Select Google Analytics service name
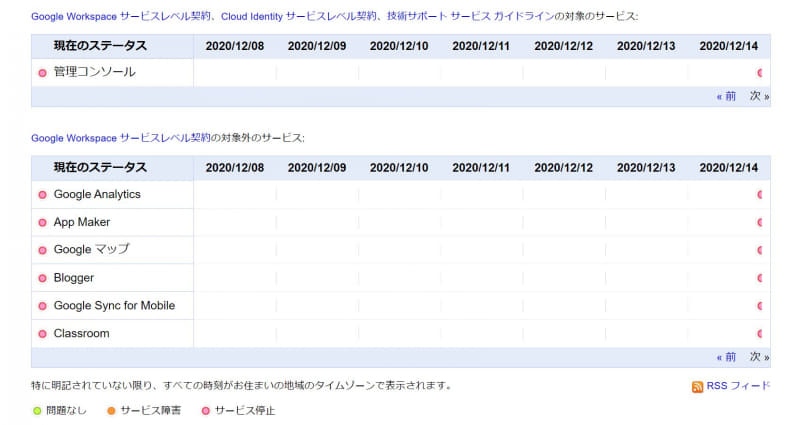Viewport: 800px width, 425px height. (x=97, y=194)
